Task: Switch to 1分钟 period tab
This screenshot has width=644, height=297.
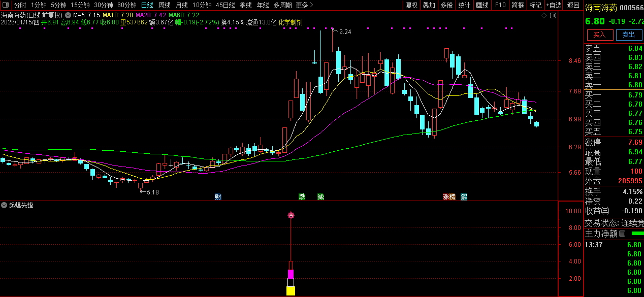Action: (39, 5)
